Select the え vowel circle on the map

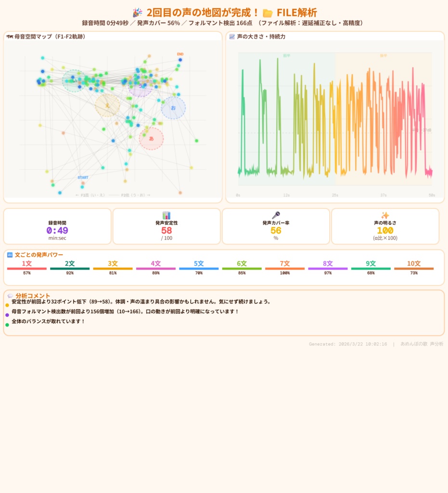pyautogui.click(x=107, y=105)
